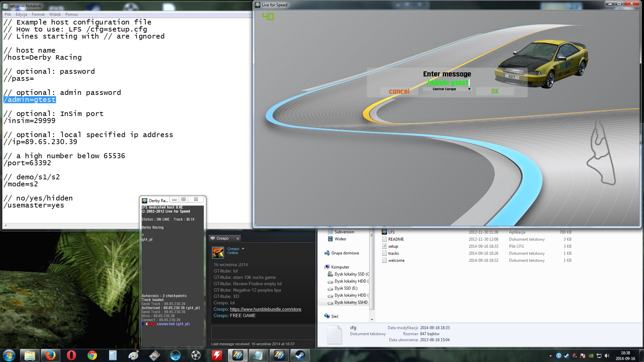This screenshot has height=362, width=644.
Task: Open the Format menu in Notatnik
Action: click(x=38, y=14)
